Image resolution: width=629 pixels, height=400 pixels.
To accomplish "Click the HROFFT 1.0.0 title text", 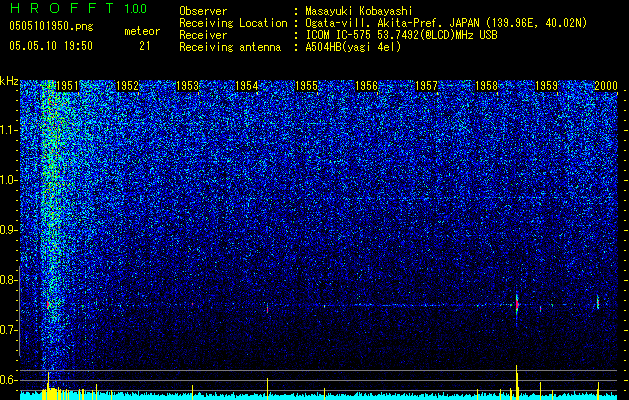I will (78, 8).
